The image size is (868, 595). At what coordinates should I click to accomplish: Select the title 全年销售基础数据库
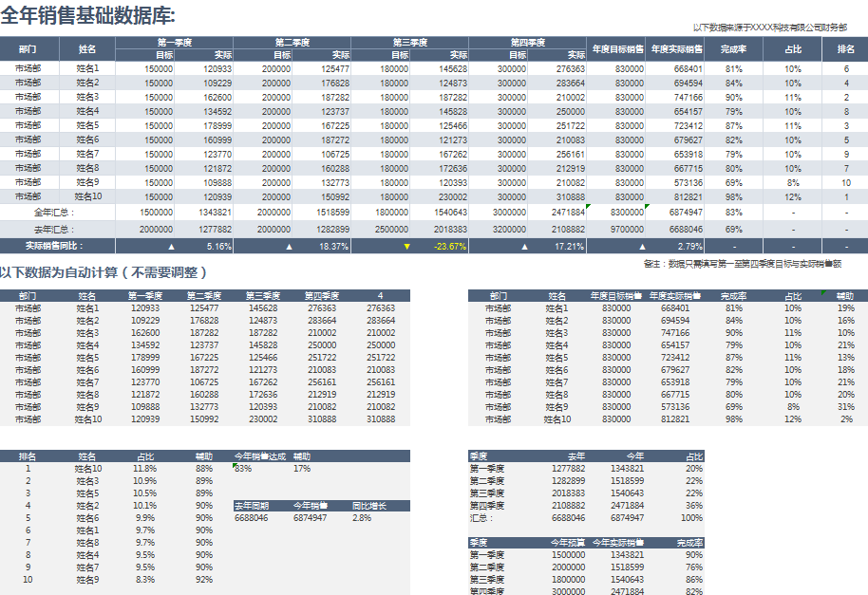click(87, 16)
